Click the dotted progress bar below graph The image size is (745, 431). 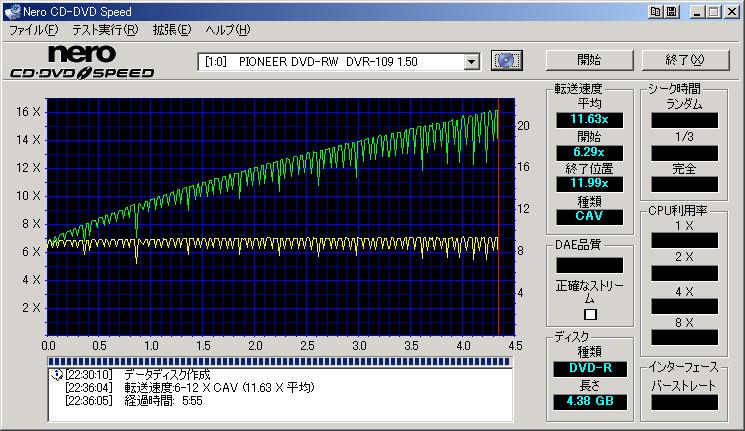279,362
